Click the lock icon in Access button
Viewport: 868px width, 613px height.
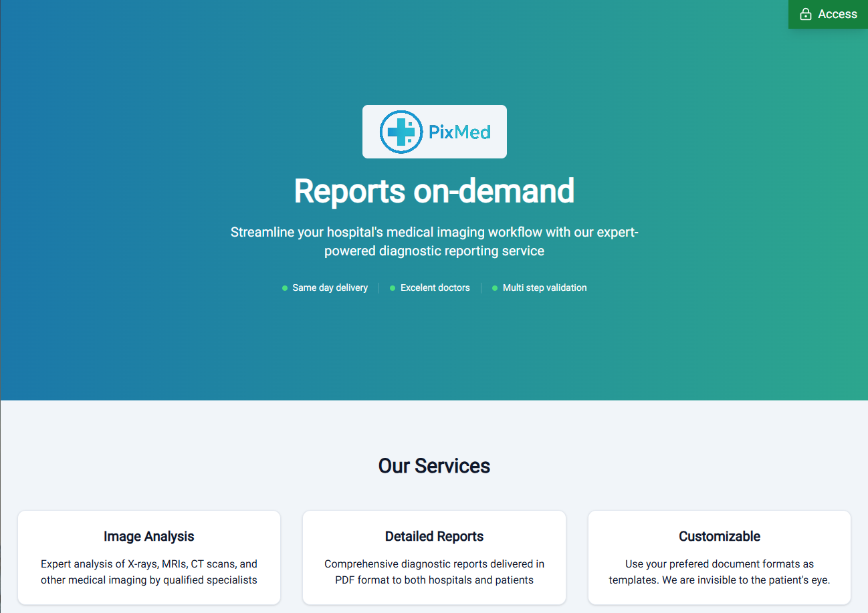[806, 14]
